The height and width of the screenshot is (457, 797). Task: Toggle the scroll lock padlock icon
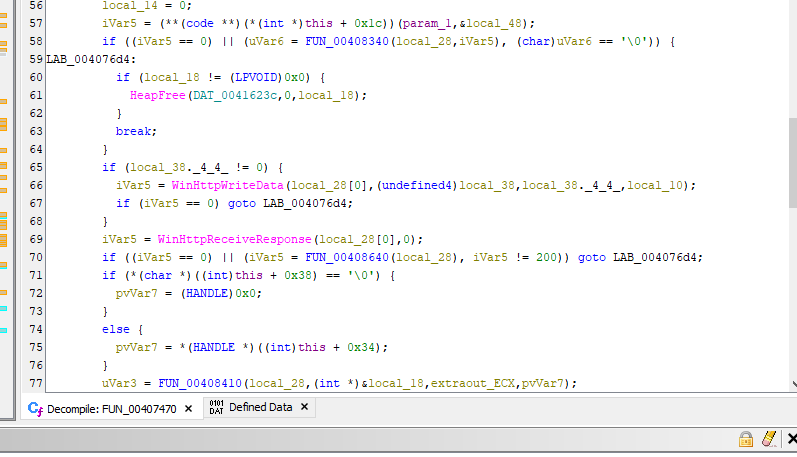[745, 439]
